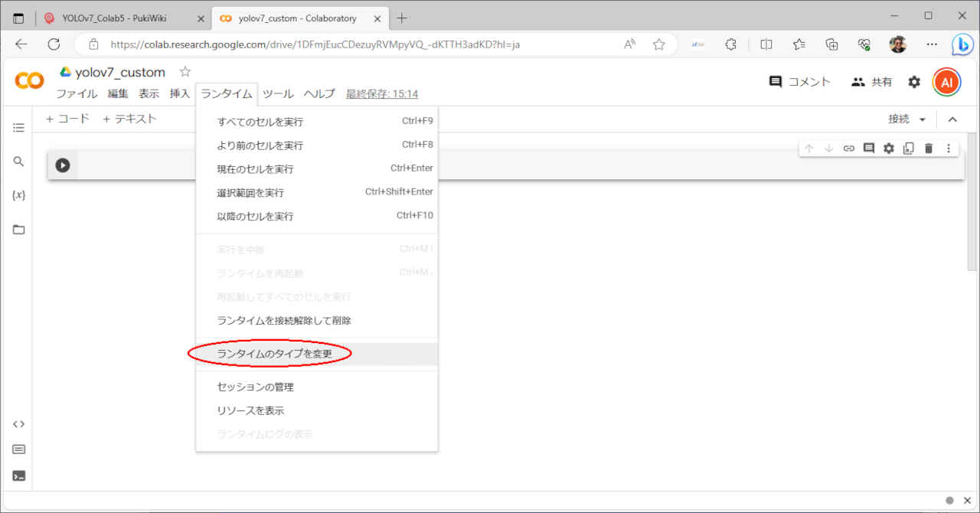Select ランタイムのタイプを変更 menu item

tap(274, 354)
